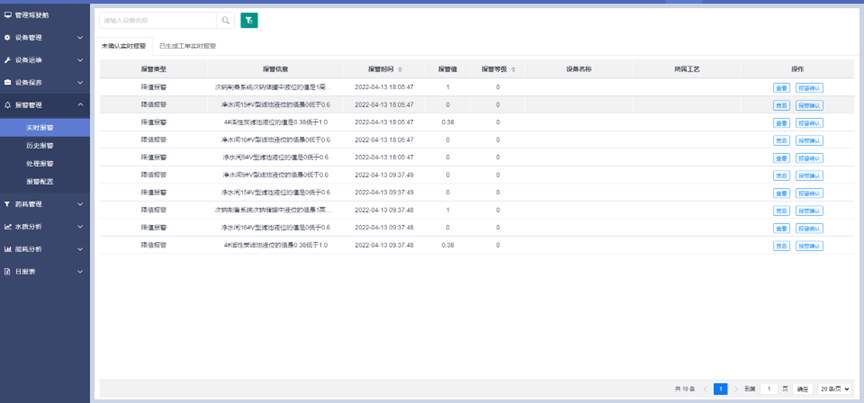
Task: Sort by the 报警等级 column arrows
Action: (514, 69)
